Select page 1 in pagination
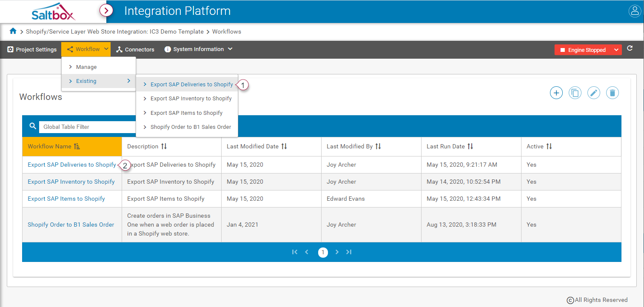This screenshot has height=307, width=644. point(323,253)
